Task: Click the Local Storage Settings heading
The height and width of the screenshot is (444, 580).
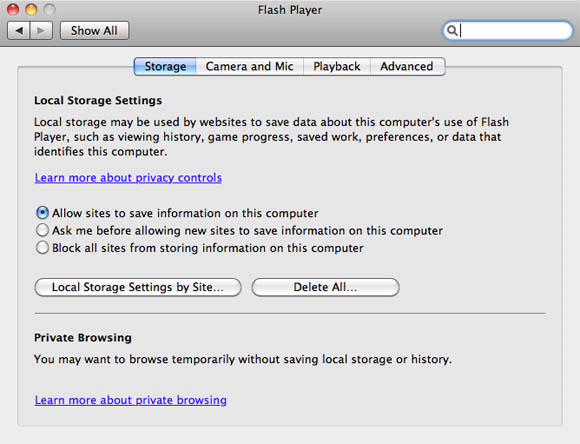Action: [98, 101]
